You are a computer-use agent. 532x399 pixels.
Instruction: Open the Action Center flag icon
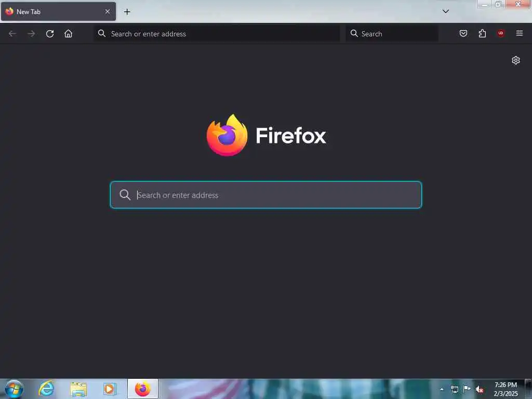[x=467, y=389]
